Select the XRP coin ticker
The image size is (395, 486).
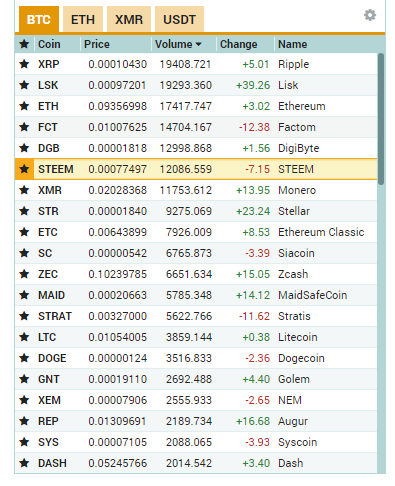[49, 64]
